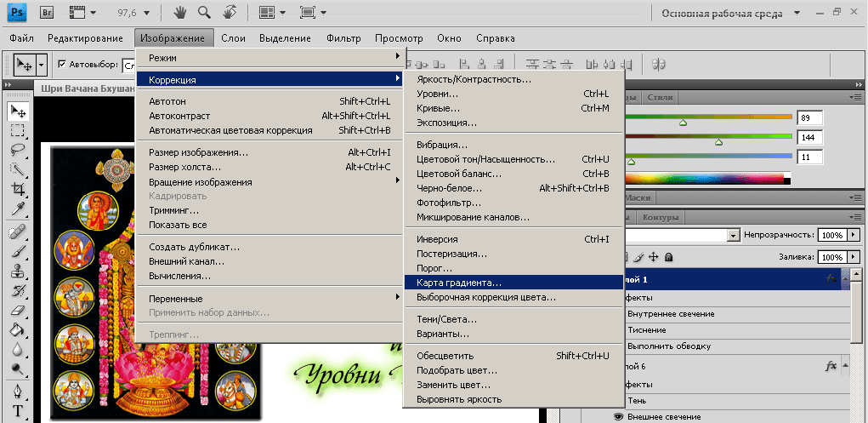Collapse the effects of layer Слой 6
The height and width of the screenshot is (423, 868).
pos(846,366)
